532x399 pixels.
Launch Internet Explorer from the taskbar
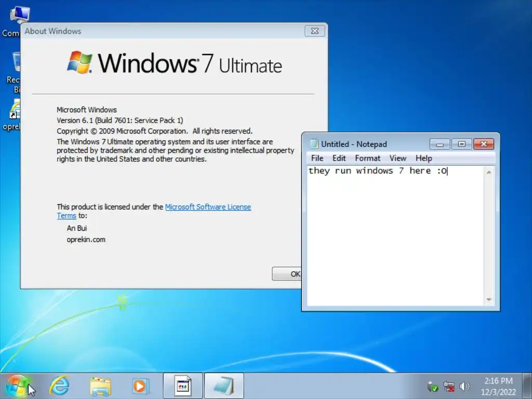coord(59,386)
